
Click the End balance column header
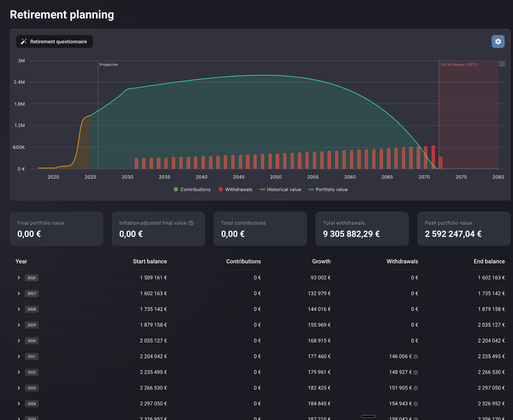(x=489, y=261)
